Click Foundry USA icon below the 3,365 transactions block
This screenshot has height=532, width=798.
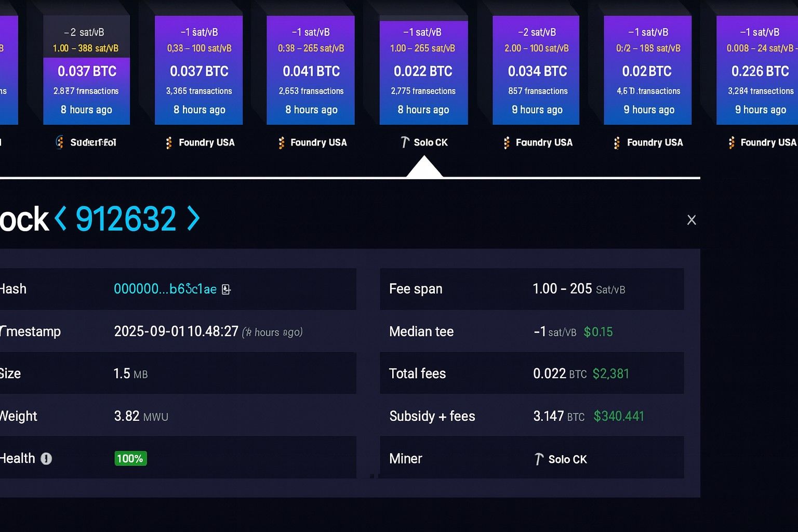[169, 143]
